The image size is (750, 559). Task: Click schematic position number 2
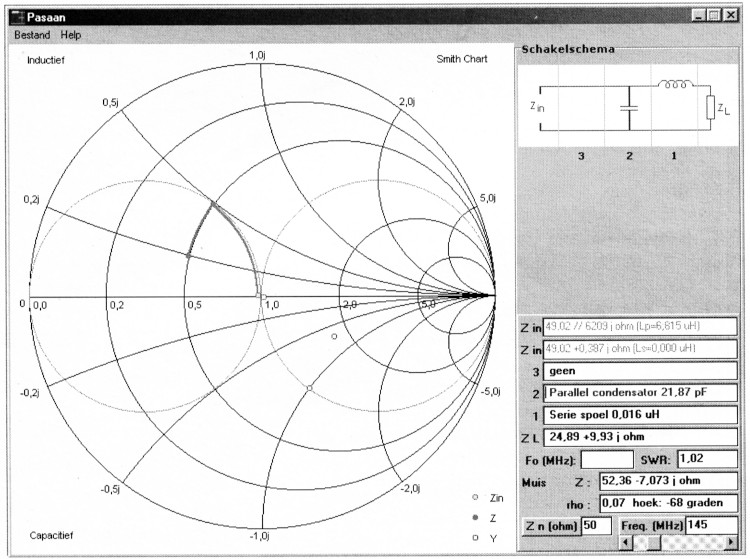coord(629,156)
